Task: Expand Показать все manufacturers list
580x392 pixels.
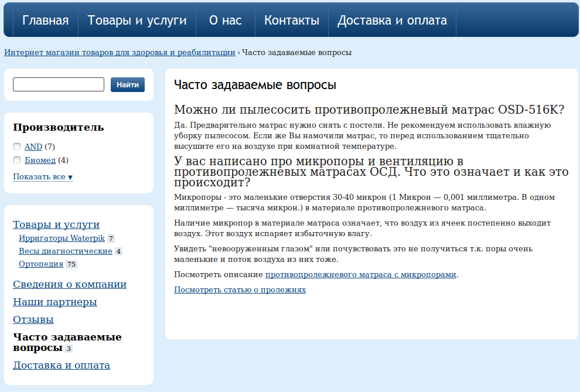Action: [x=43, y=177]
